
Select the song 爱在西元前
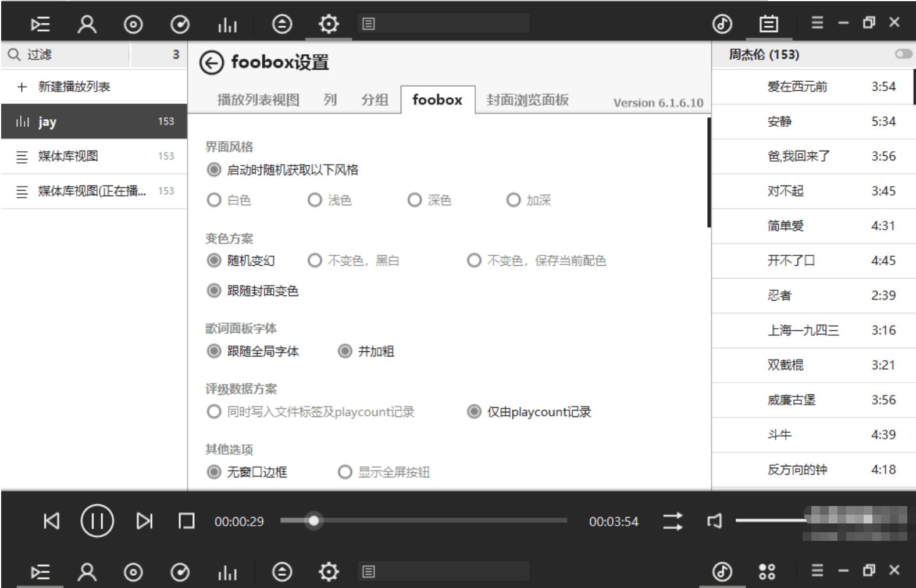click(814, 87)
